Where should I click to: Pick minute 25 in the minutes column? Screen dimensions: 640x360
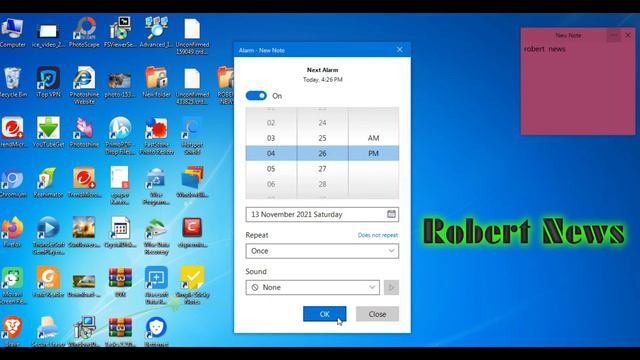[x=322, y=138]
